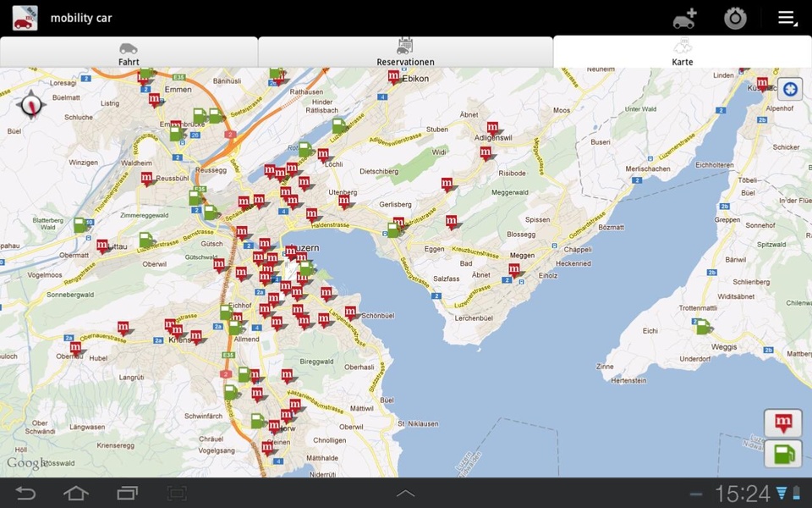Tap the 'Merlischachen' place label

click(648, 169)
